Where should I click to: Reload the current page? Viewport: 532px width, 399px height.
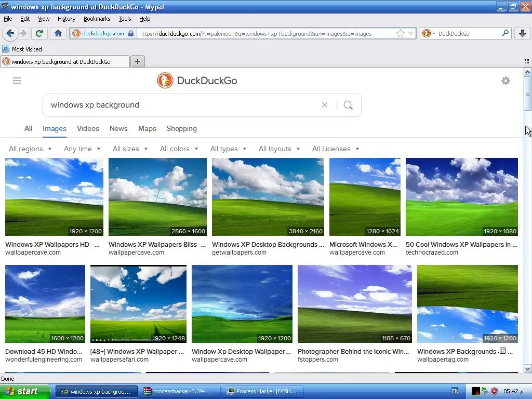click(39, 33)
